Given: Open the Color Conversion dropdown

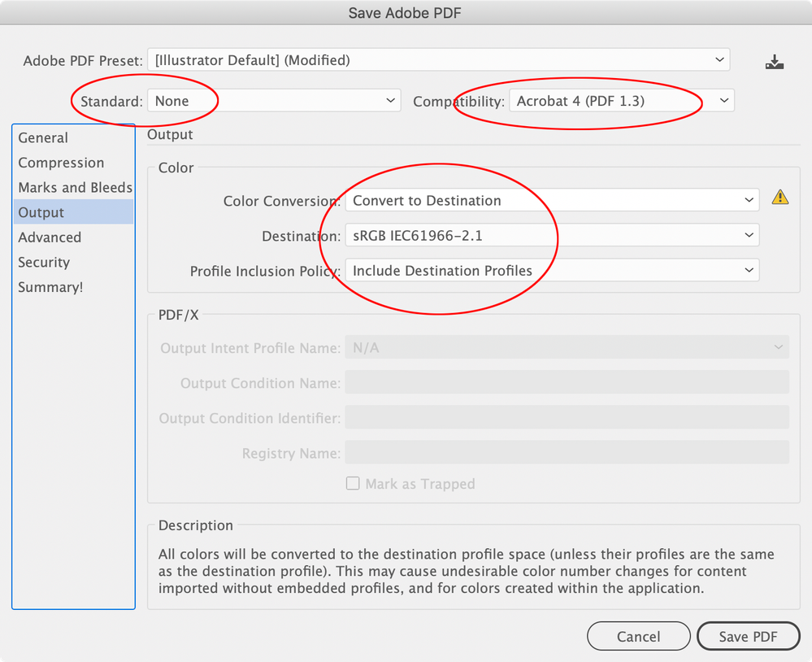Looking at the screenshot, I should [552, 200].
